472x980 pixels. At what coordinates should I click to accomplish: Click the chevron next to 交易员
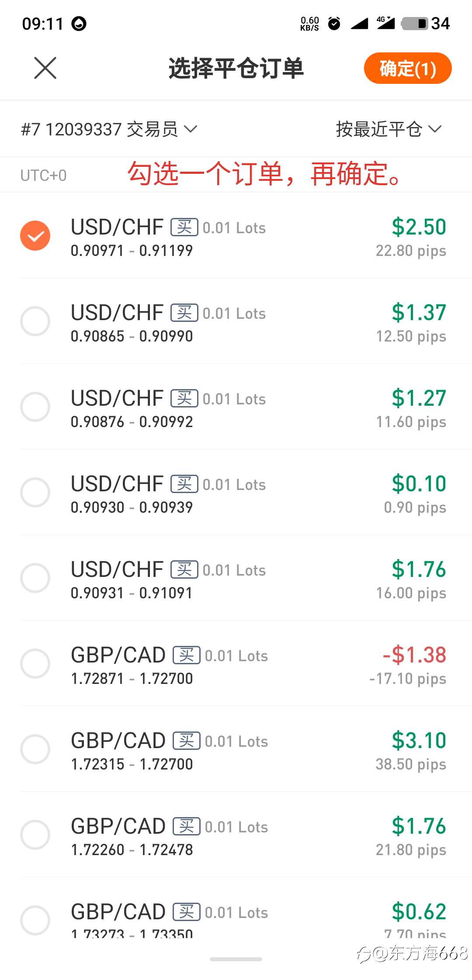click(x=191, y=129)
